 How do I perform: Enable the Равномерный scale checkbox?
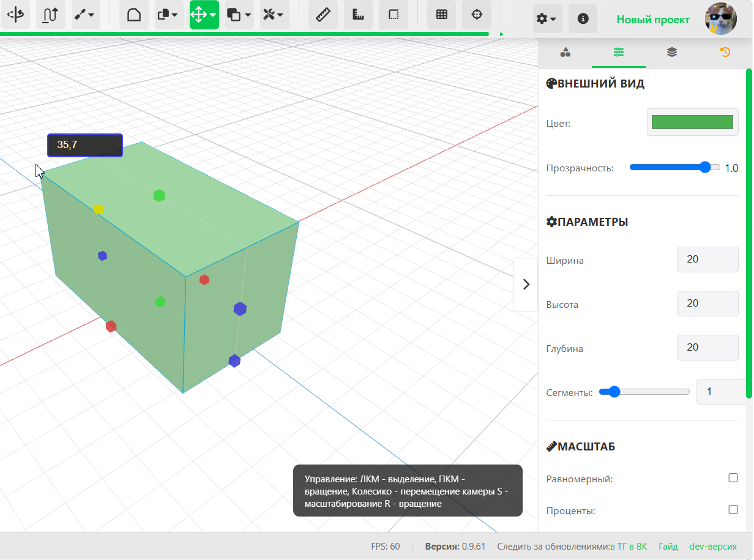tap(733, 478)
